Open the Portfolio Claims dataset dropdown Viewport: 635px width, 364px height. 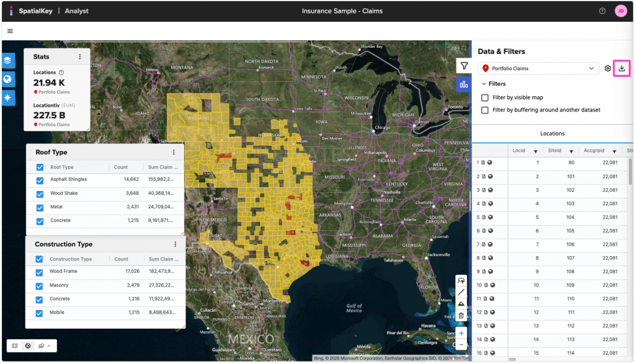[538, 68]
